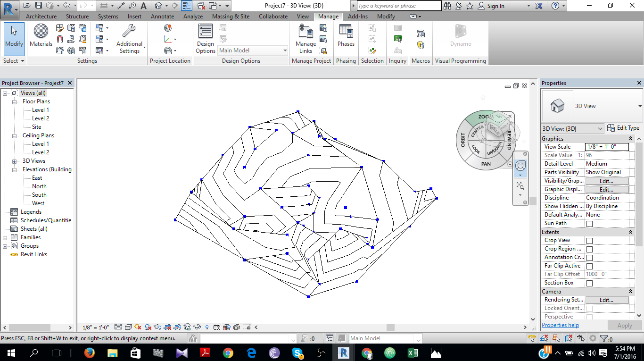Turn on the Sun Path checkbox
This screenshot has width=644, height=361.
589,223
